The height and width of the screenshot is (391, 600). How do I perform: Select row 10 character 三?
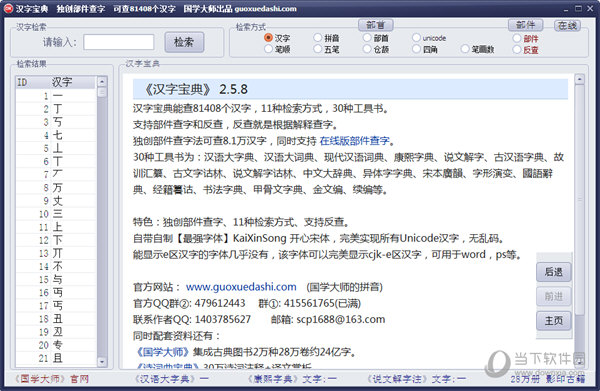click(x=56, y=213)
